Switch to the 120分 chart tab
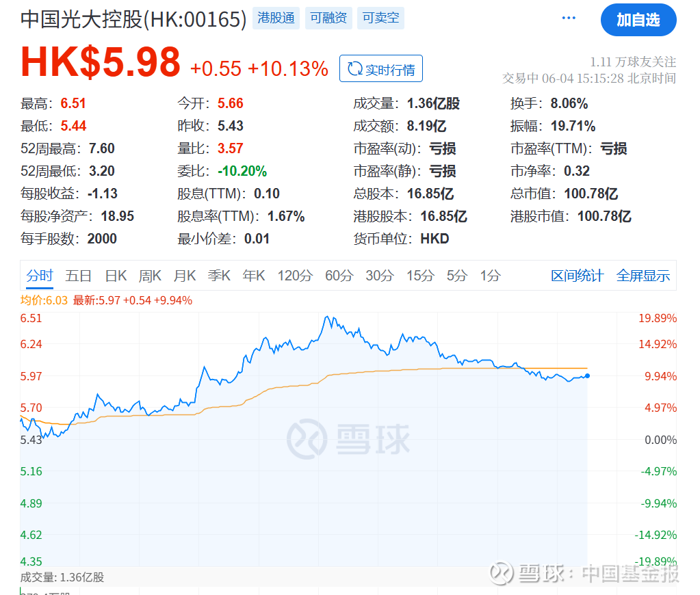This screenshot has height=595, width=700. pos(295,276)
